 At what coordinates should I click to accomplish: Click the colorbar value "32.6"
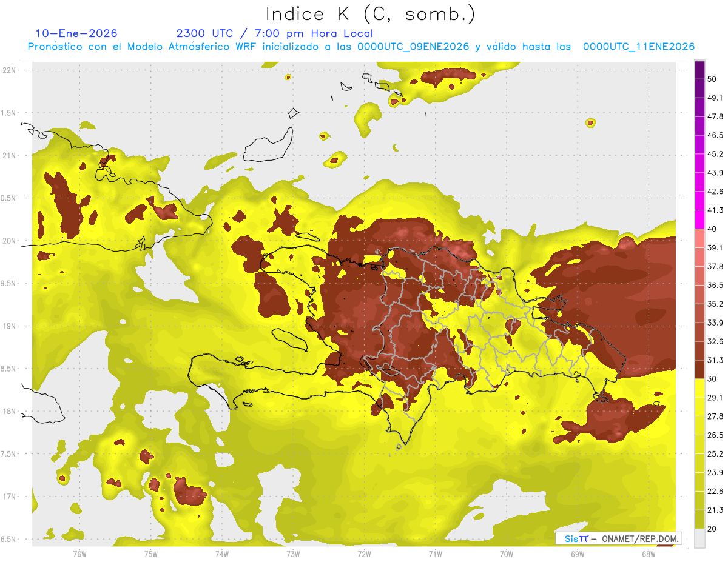(715, 341)
